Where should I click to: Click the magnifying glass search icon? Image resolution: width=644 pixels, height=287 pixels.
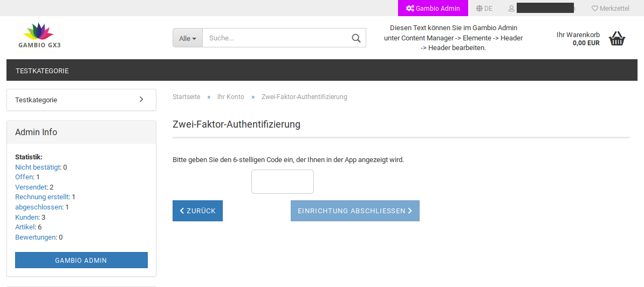click(x=355, y=38)
